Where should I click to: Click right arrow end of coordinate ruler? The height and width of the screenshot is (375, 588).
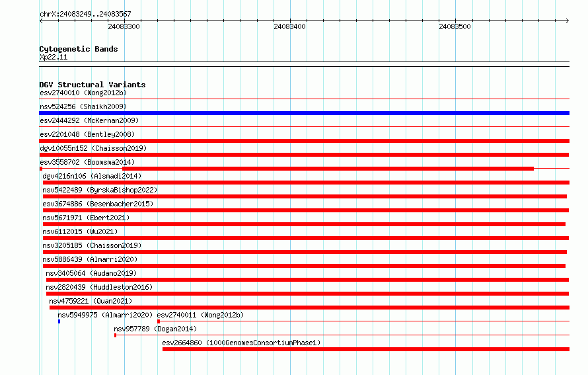coord(568,21)
